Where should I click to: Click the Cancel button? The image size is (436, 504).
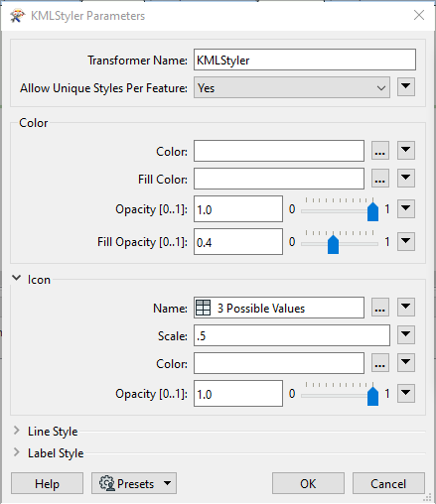(x=388, y=483)
